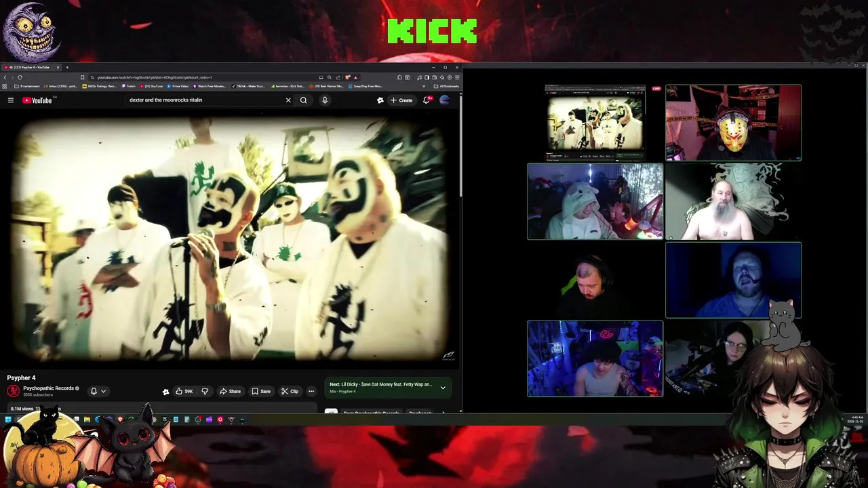Open the All Bookmarks folder
Image resolution: width=868 pixels, height=488 pixels.
pos(446,86)
